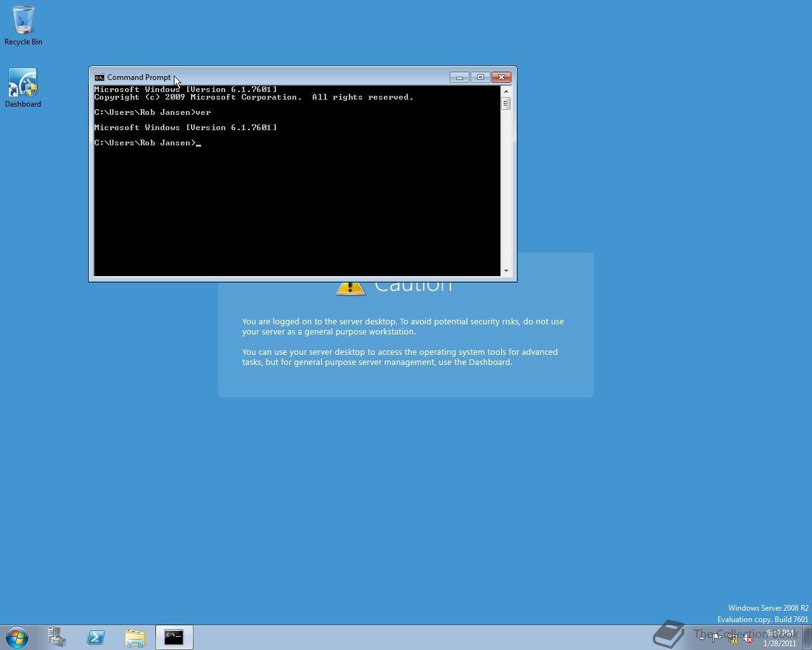This screenshot has width=812, height=650.
Task: Open Windows Explorer from the taskbar
Action: 135,637
